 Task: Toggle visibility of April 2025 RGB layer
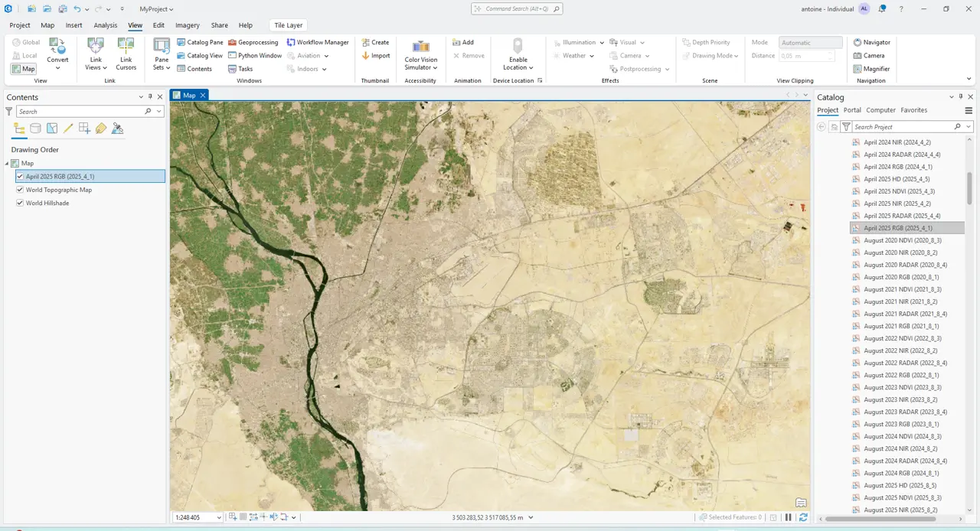20,176
